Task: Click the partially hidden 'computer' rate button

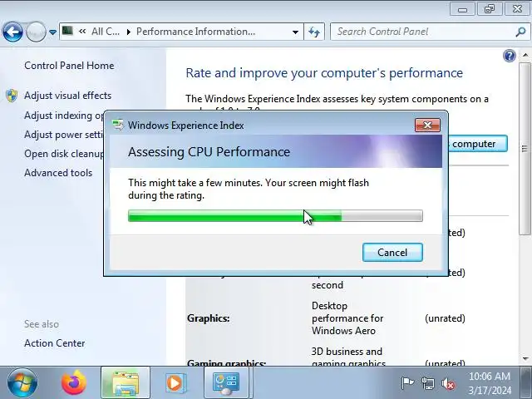Action: [x=478, y=144]
